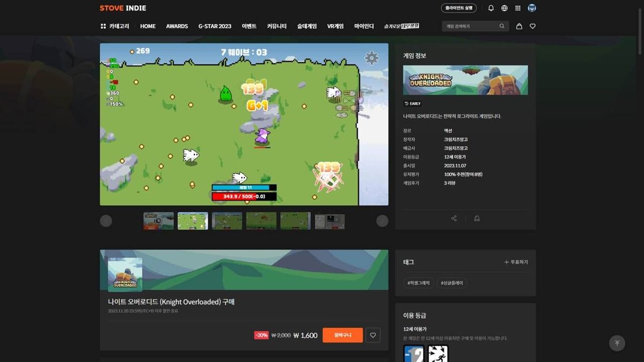This screenshot has height=362, width=644.
Task: Open the apps grid icon
Action: point(518,8)
